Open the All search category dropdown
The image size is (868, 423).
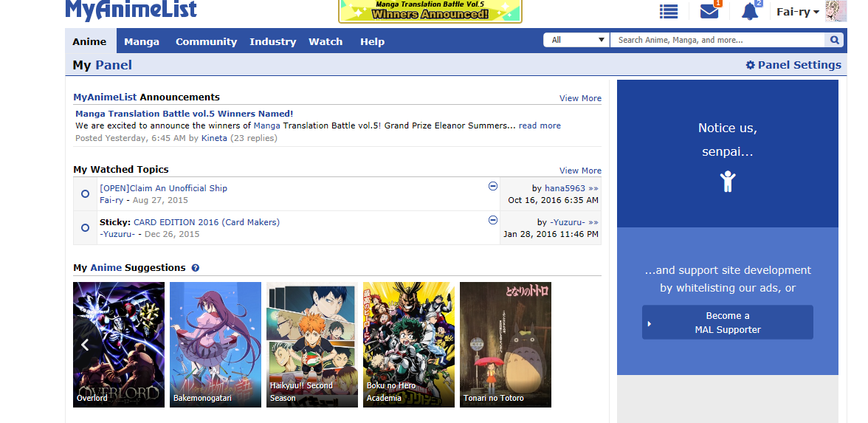click(x=576, y=40)
